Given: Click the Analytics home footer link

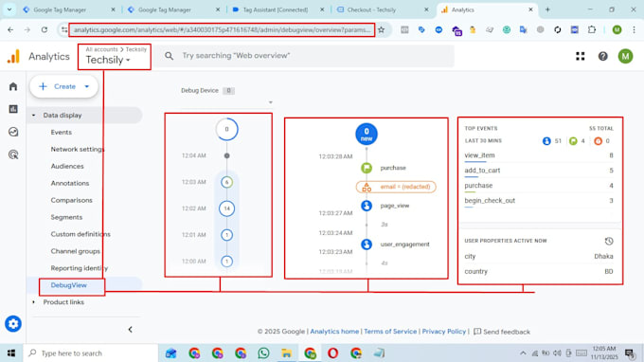Looking at the screenshot, I should 334,331.
